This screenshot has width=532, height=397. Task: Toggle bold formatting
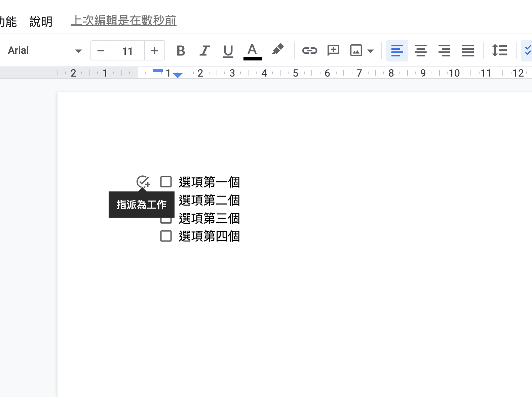pyautogui.click(x=181, y=51)
